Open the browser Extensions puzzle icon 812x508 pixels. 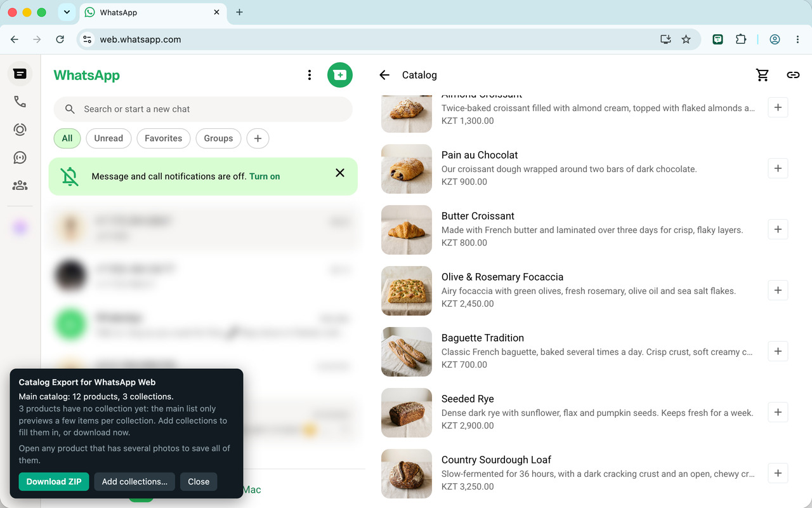[741, 39]
